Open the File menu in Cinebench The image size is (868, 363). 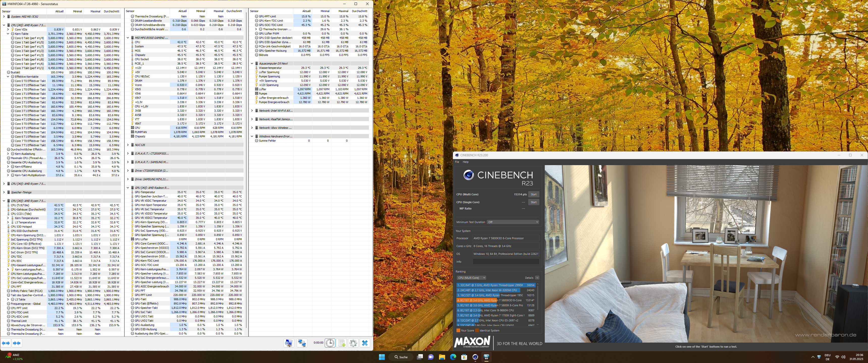[457, 162]
